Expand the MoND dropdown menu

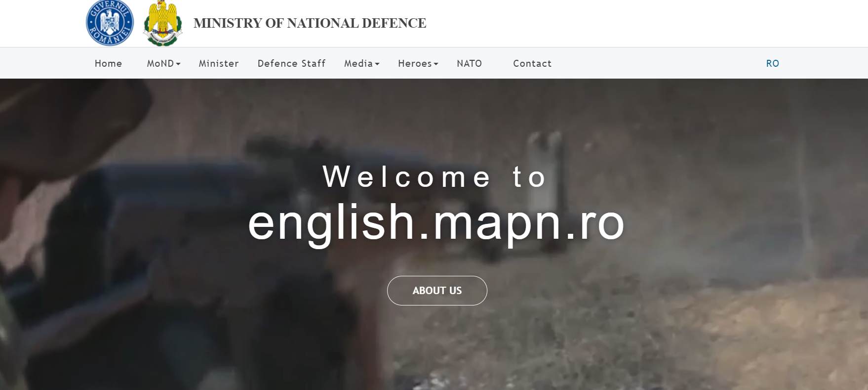(164, 63)
